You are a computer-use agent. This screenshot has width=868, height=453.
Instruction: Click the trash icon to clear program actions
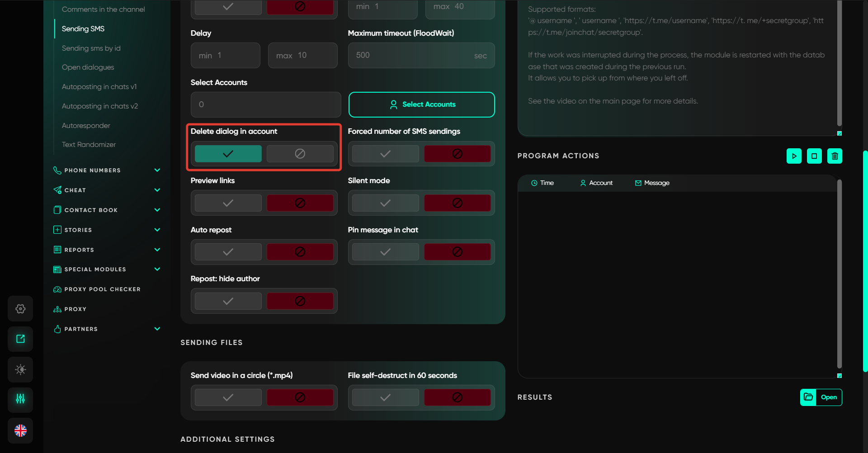tap(835, 156)
